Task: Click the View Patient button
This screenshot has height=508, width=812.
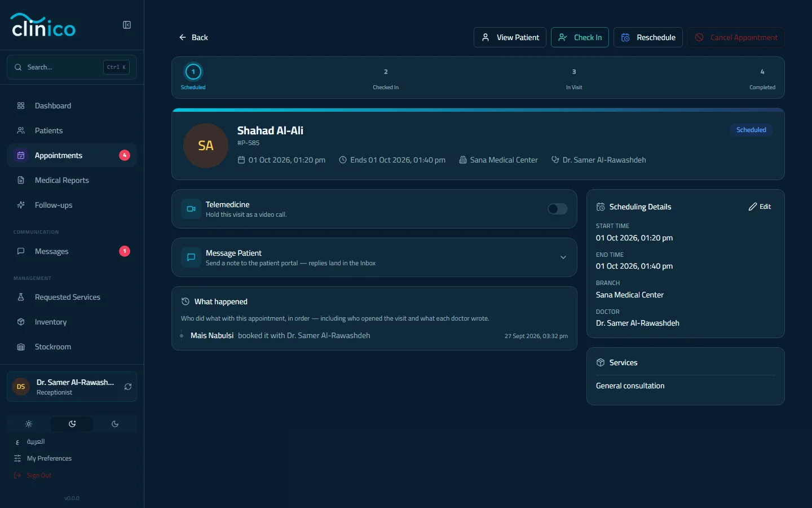Action: click(510, 37)
